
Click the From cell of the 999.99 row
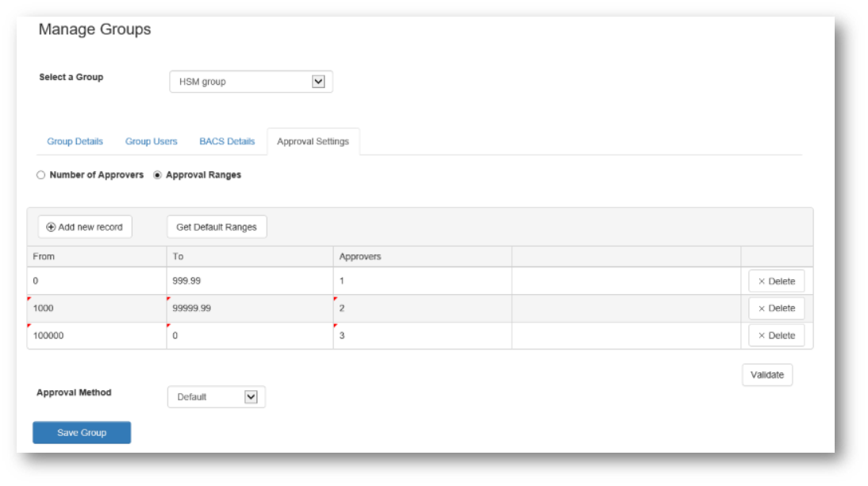click(97, 281)
